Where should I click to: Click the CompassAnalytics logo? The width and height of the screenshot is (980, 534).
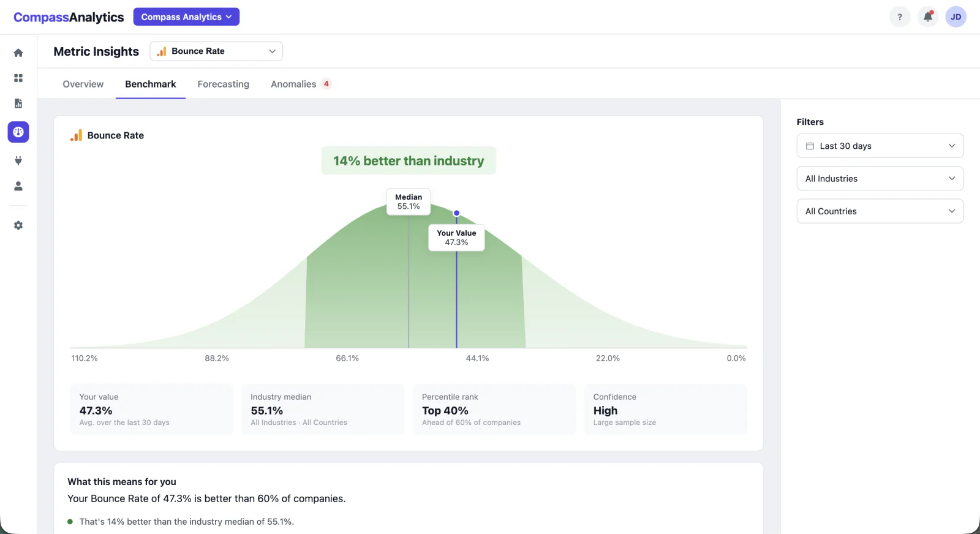pos(69,17)
